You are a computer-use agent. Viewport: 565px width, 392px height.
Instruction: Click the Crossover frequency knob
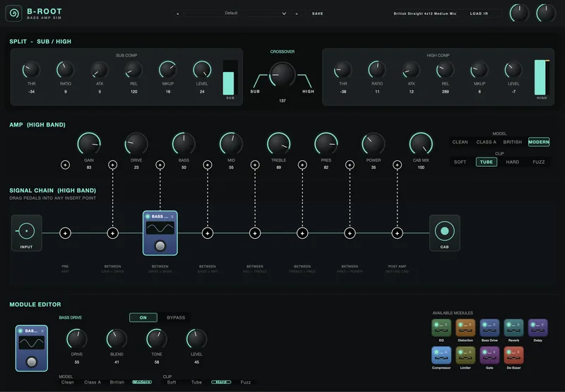[282, 74]
